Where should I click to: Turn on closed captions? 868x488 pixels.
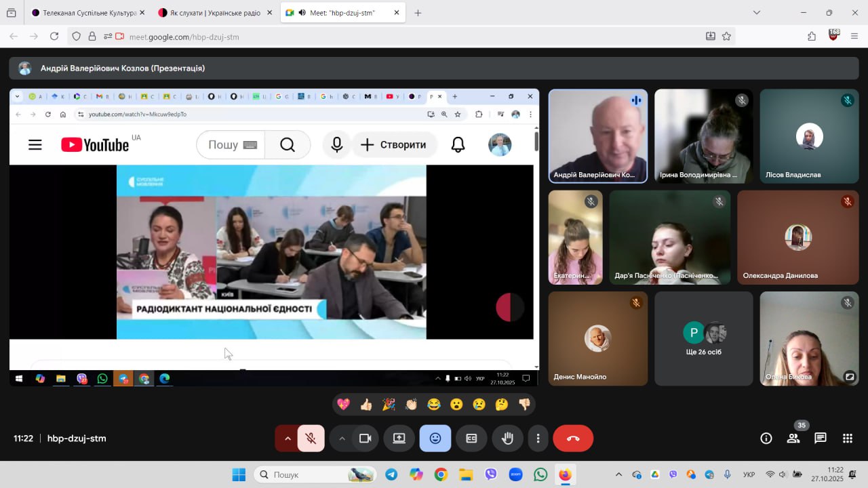click(471, 439)
